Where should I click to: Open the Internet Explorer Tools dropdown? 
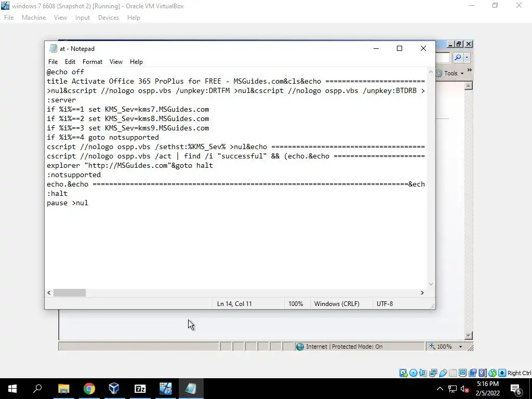point(450,73)
